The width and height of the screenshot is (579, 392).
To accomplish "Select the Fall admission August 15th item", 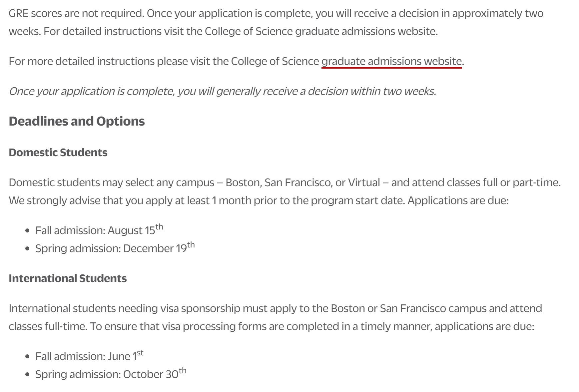I will [99, 230].
